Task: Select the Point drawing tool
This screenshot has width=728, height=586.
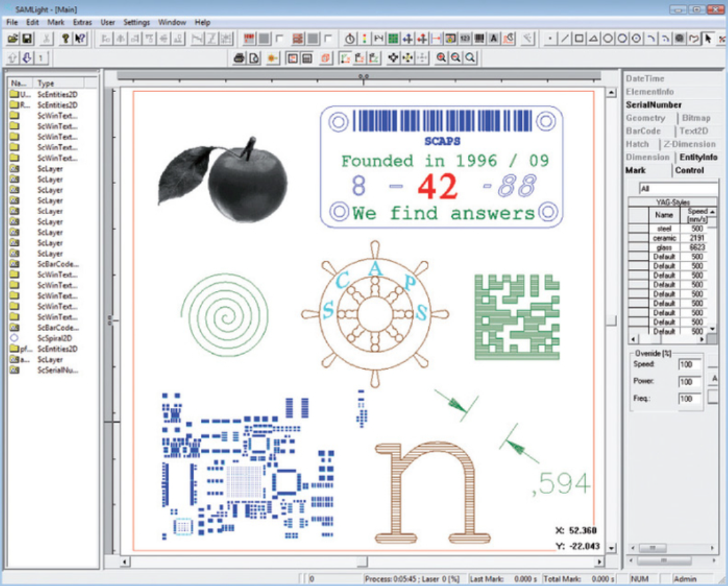Action: [x=550, y=39]
